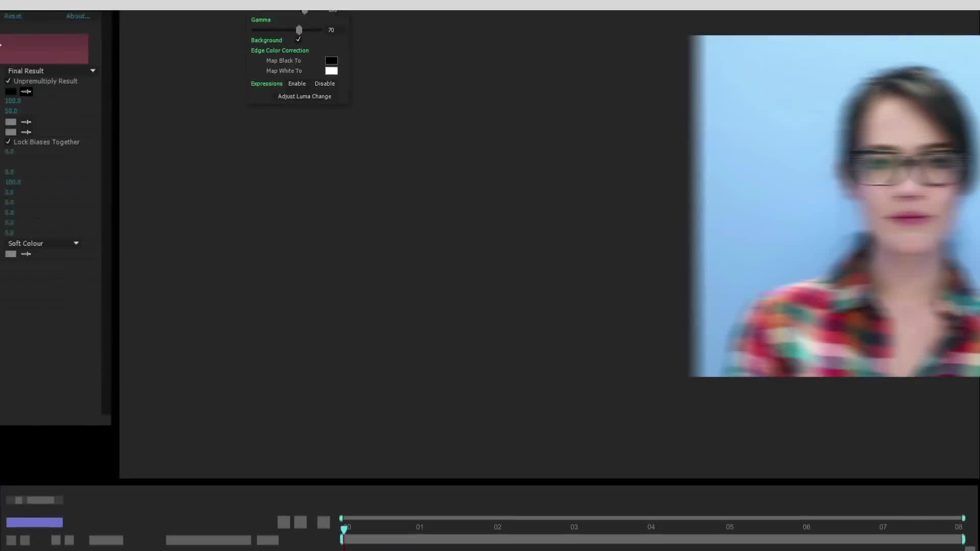Click eyedropper directly above Lock Biases Together
The width and height of the screenshot is (980, 551).
(x=26, y=132)
